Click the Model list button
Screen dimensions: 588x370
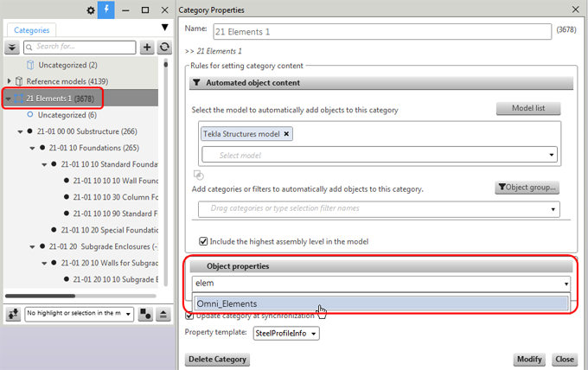[x=528, y=109]
